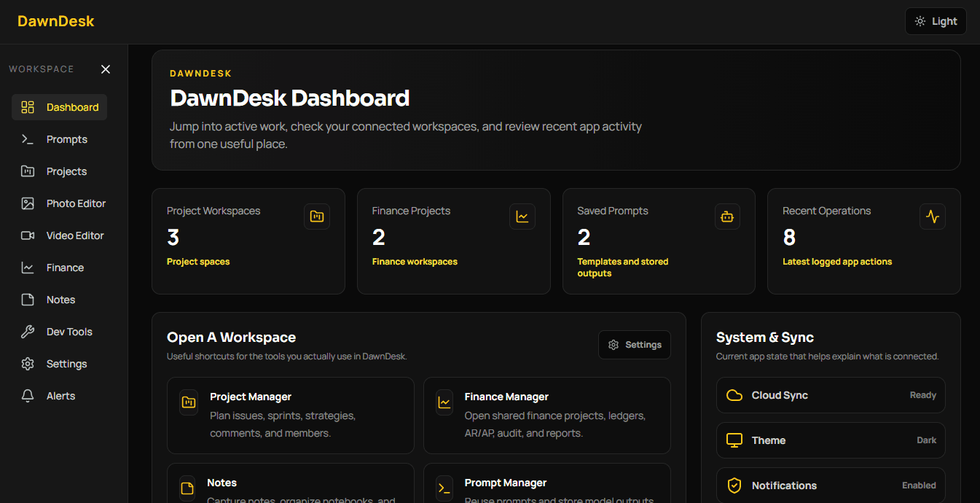Select Notes in the sidebar
The height and width of the screenshot is (503, 980).
pos(59,300)
